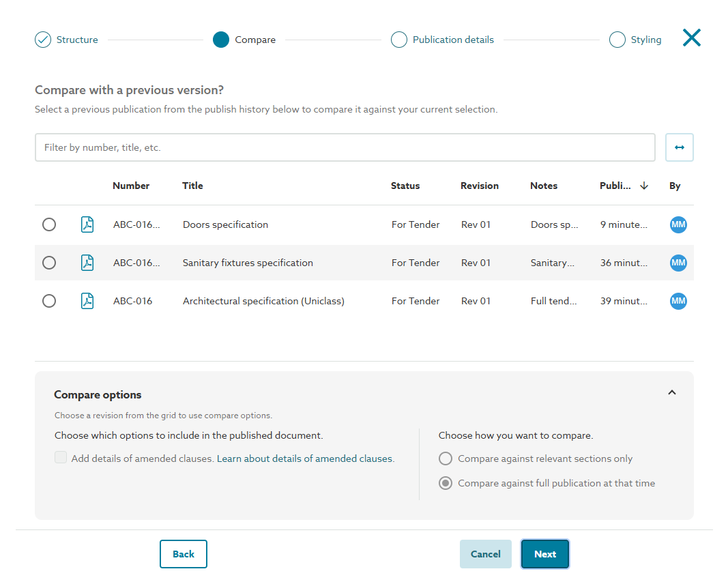This screenshot has width=728, height=582.
Task: Close the publish wizard with the X icon
Action: click(691, 38)
